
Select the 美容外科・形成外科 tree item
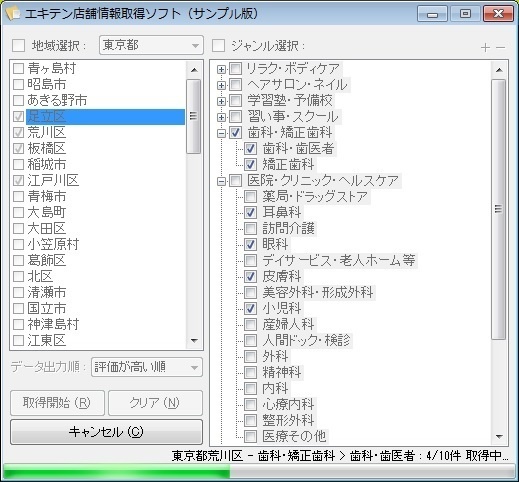[x=318, y=292]
